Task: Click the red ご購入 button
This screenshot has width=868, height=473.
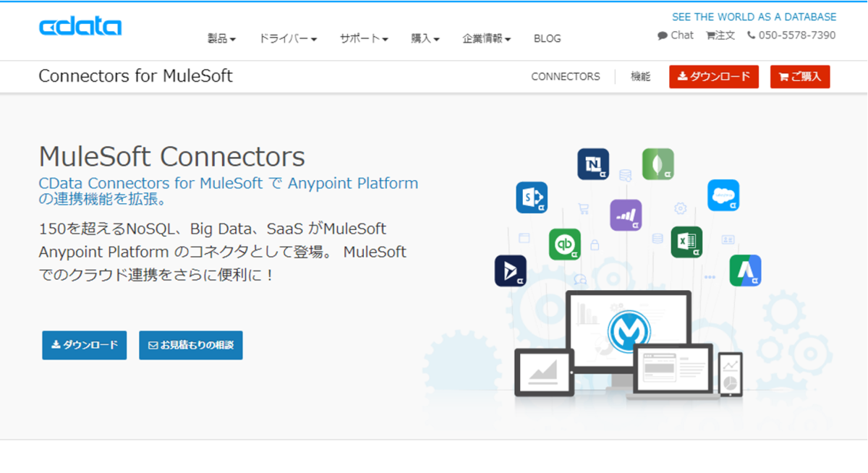Action: pos(800,77)
